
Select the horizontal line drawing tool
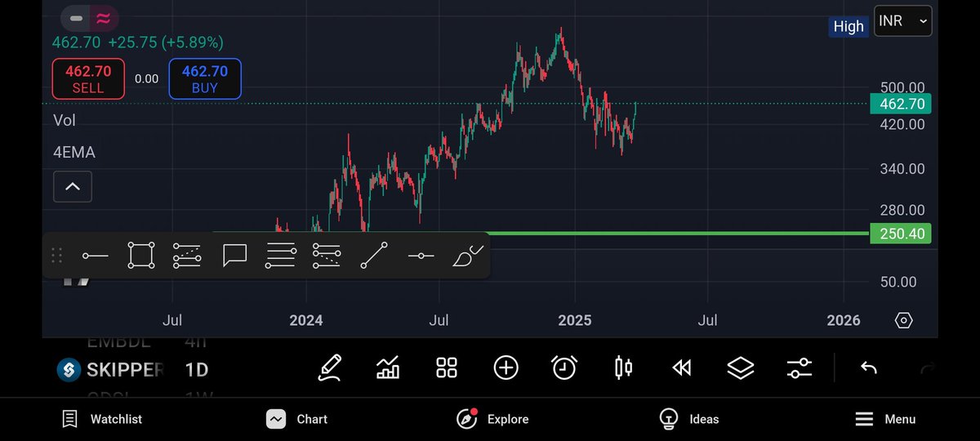(x=95, y=256)
